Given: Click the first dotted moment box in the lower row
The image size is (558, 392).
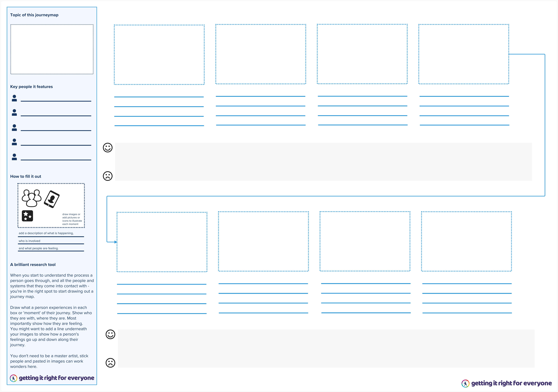Looking at the screenshot, I should coord(162,242).
